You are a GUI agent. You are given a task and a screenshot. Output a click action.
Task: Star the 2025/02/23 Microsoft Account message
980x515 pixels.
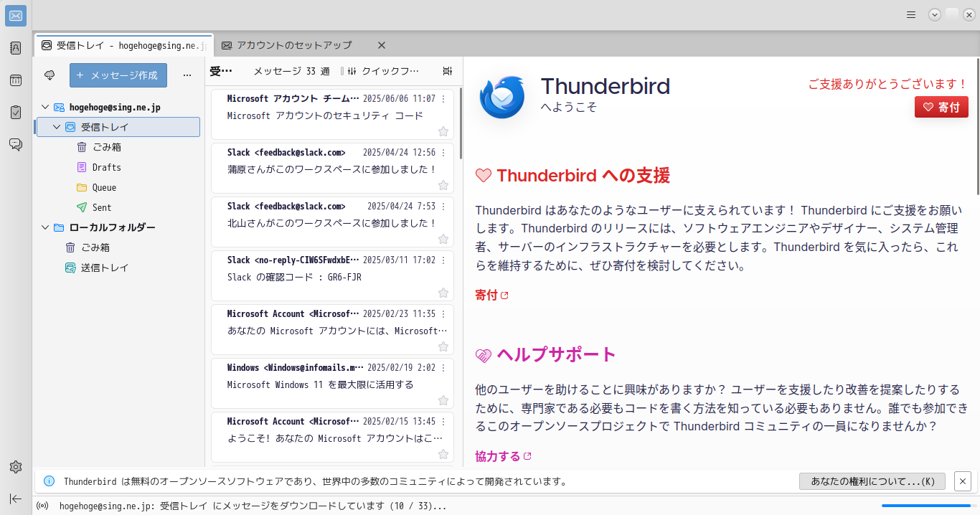(x=443, y=346)
